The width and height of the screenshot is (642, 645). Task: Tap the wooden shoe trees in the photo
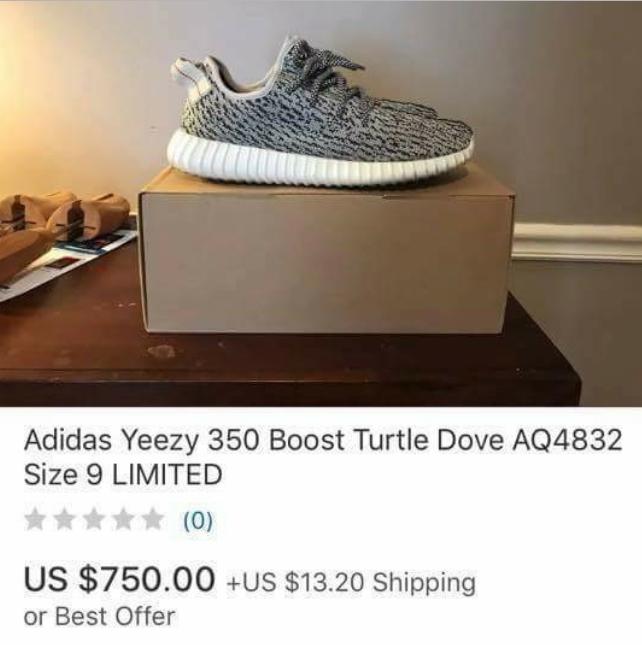click(62, 230)
